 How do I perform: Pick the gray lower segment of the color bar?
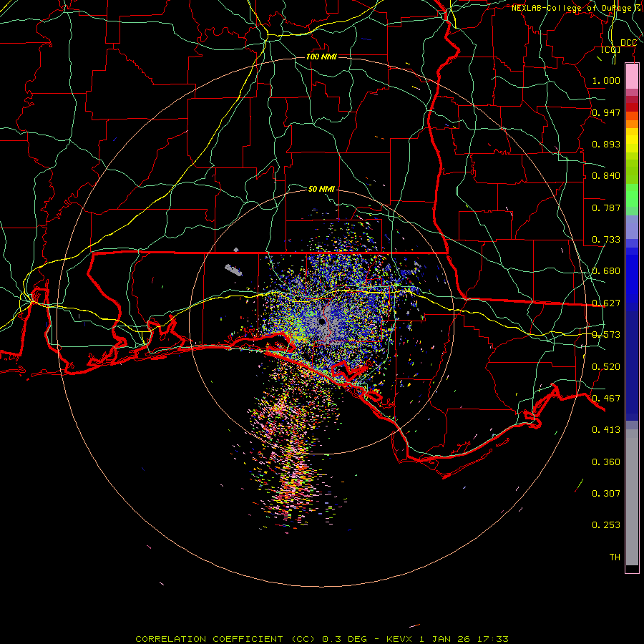[632, 497]
